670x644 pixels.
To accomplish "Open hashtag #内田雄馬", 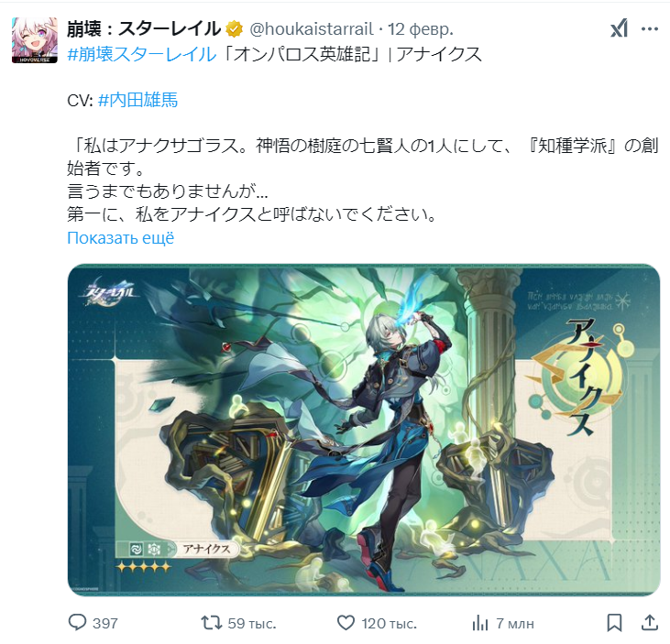I will coord(137,100).
